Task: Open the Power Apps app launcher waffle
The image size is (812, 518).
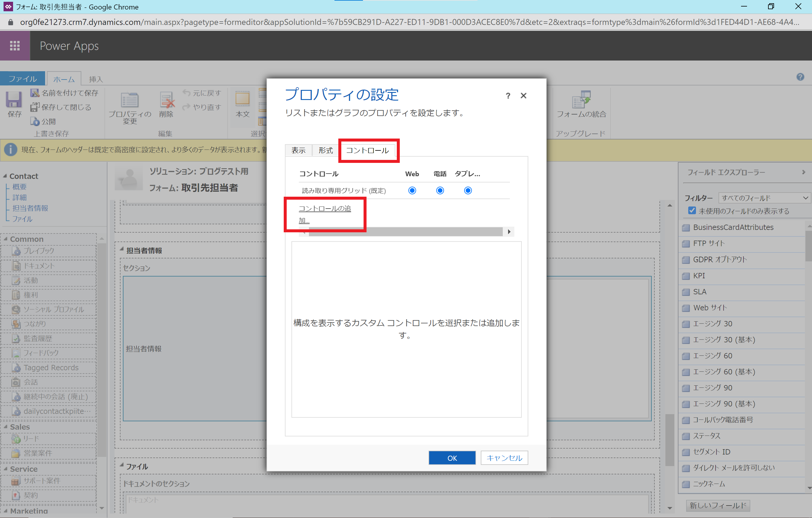Action: coord(15,45)
